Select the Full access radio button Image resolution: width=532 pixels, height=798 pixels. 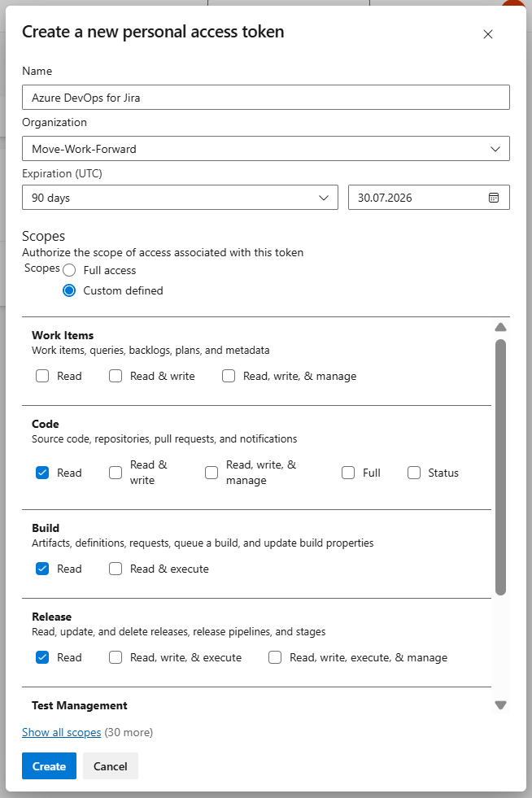coord(69,270)
